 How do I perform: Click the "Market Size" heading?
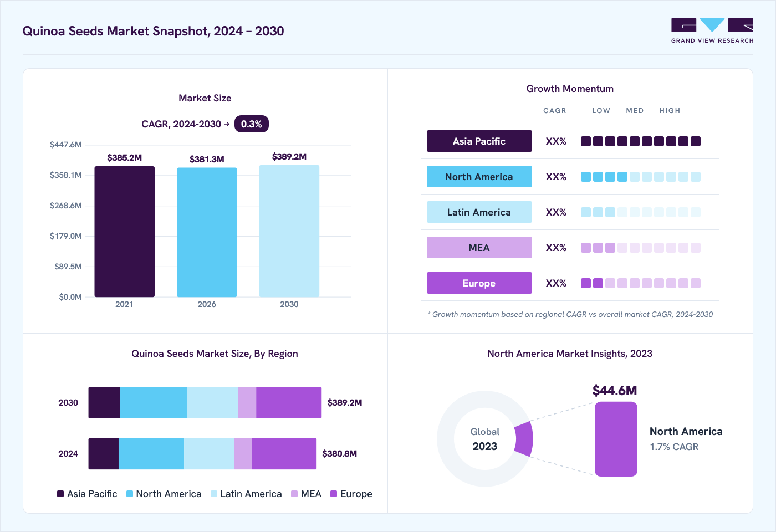205,98
